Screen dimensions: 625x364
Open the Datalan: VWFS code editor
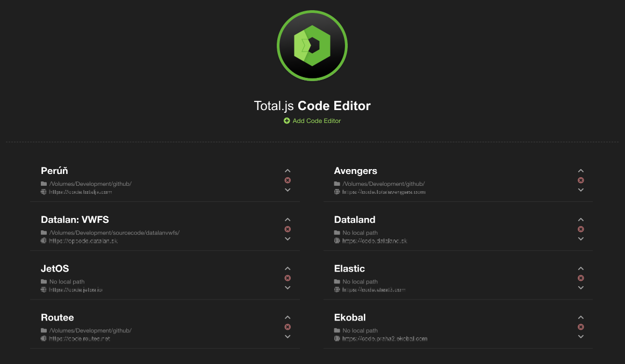coord(75,220)
